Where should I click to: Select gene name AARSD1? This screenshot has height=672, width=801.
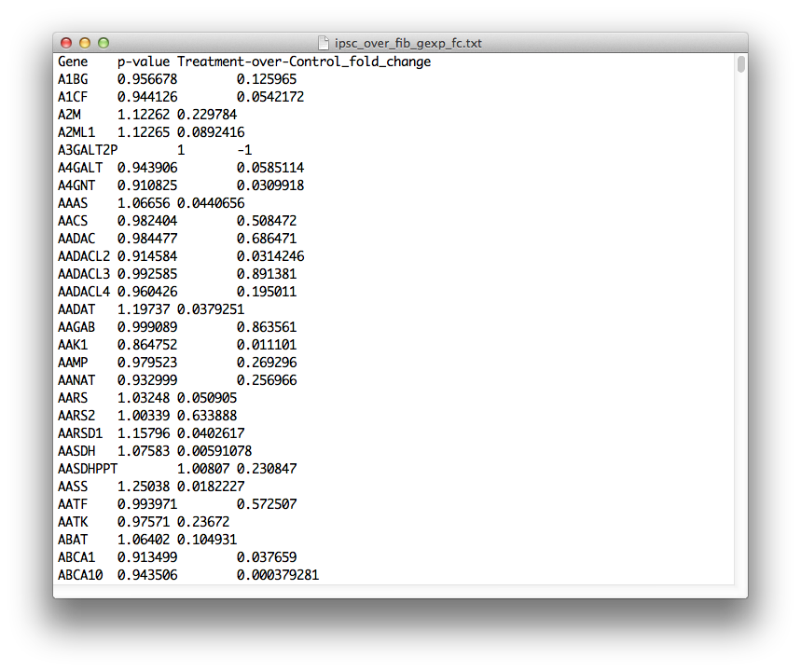pyautogui.click(x=80, y=433)
